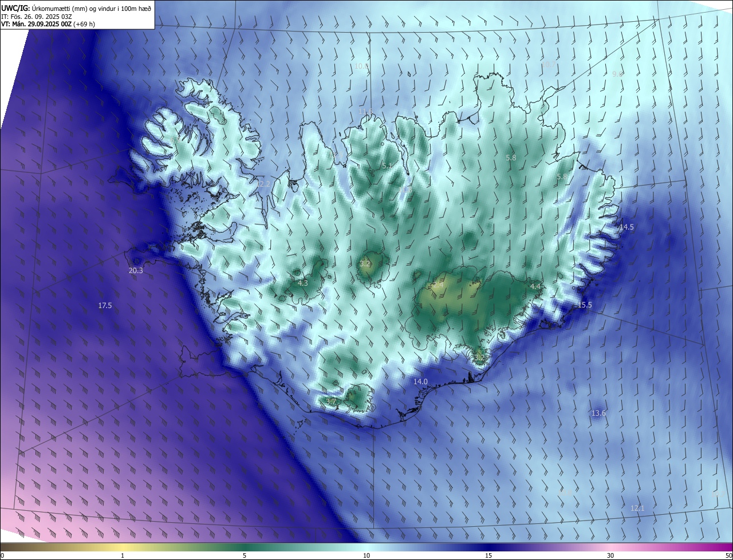Pick the 12.2 value label
The width and height of the screenshot is (733, 560).
pyautogui.click(x=263, y=184)
